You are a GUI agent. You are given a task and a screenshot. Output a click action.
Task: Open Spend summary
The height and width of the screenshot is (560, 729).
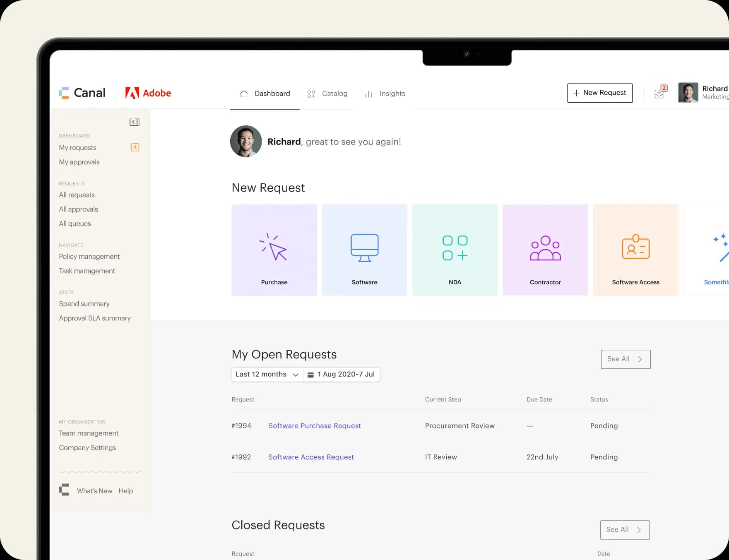tap(84, 304)
